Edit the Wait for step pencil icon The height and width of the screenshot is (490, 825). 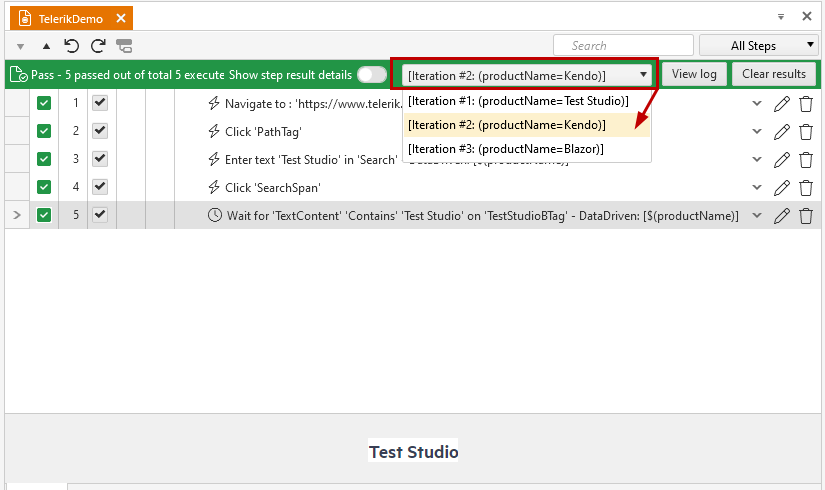pos(782,215)
